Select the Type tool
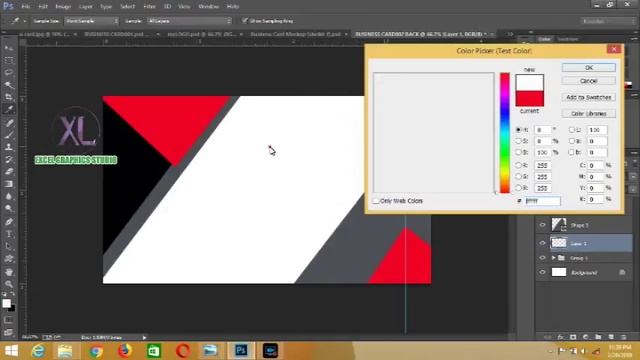This screenshot has height=360, width=640. pyautogui.click(x=9, y=234)
